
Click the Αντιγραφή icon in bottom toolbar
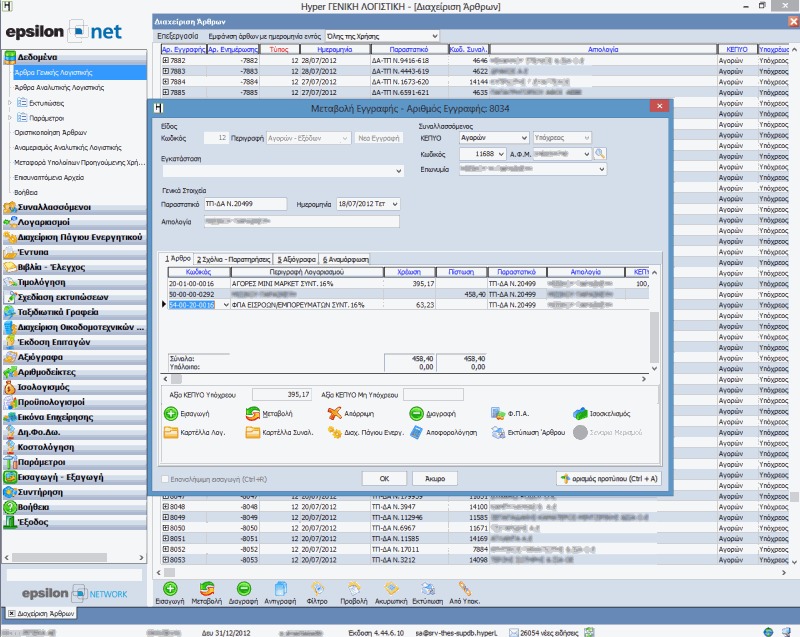click(x=281, y=587)
